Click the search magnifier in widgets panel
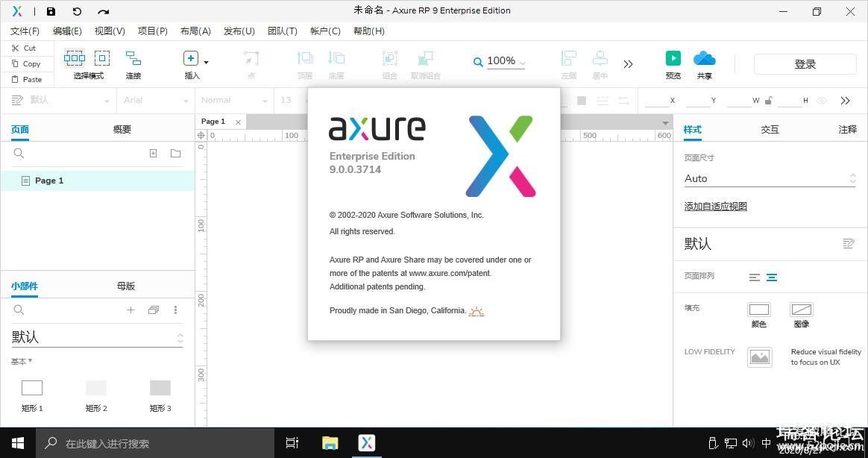This screenshot has height=458, width=868. (19, 310)
